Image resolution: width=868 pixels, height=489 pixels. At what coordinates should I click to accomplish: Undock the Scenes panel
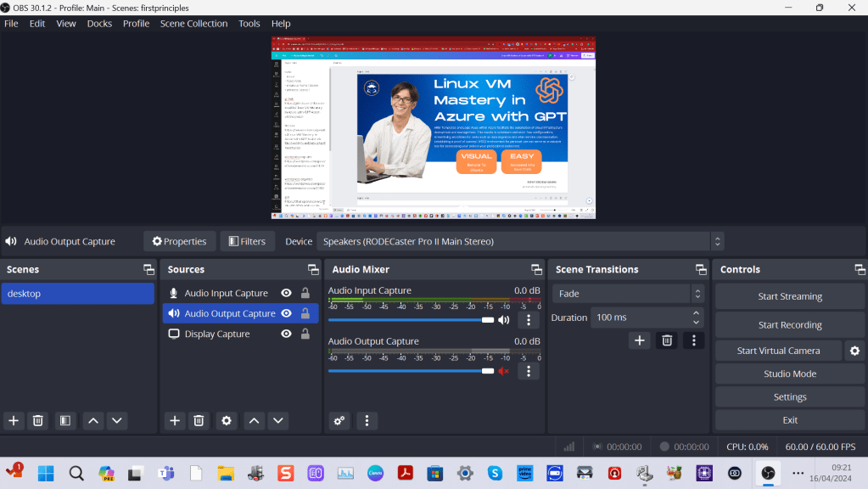point(149,270)
